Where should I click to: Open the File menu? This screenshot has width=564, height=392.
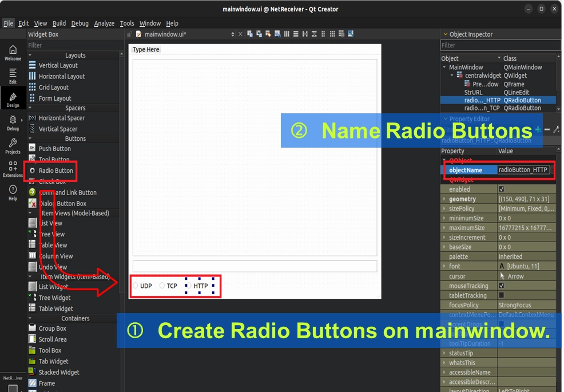pyautogui.click(x=8, y=23)
